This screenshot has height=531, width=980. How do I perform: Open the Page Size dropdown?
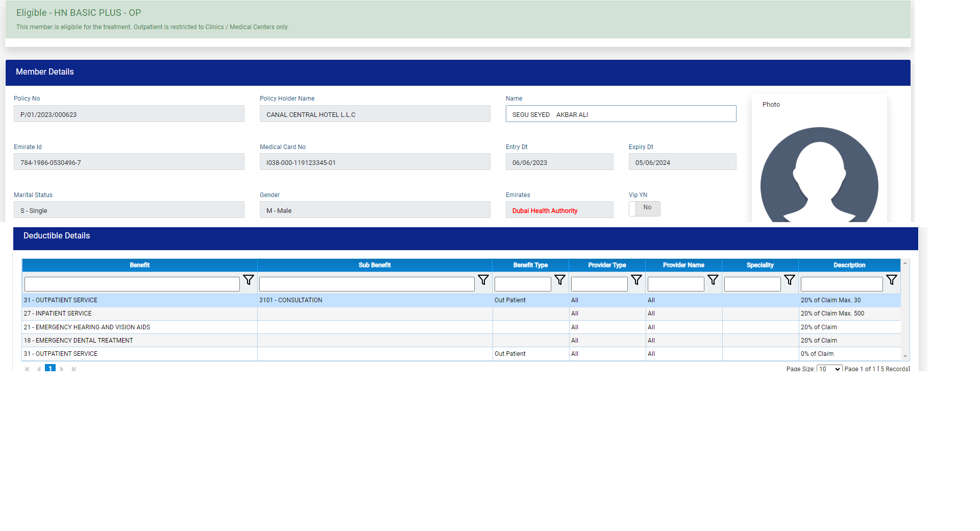(829, 369)
